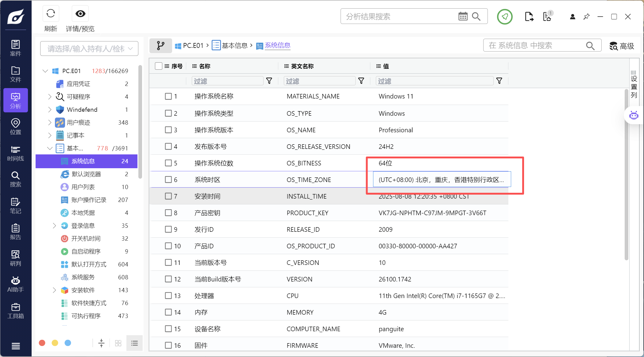Click the green circular location/shield icon
The width and height of the screenshot is (644, 357).
pyautogui.click(x=505, y=17)
